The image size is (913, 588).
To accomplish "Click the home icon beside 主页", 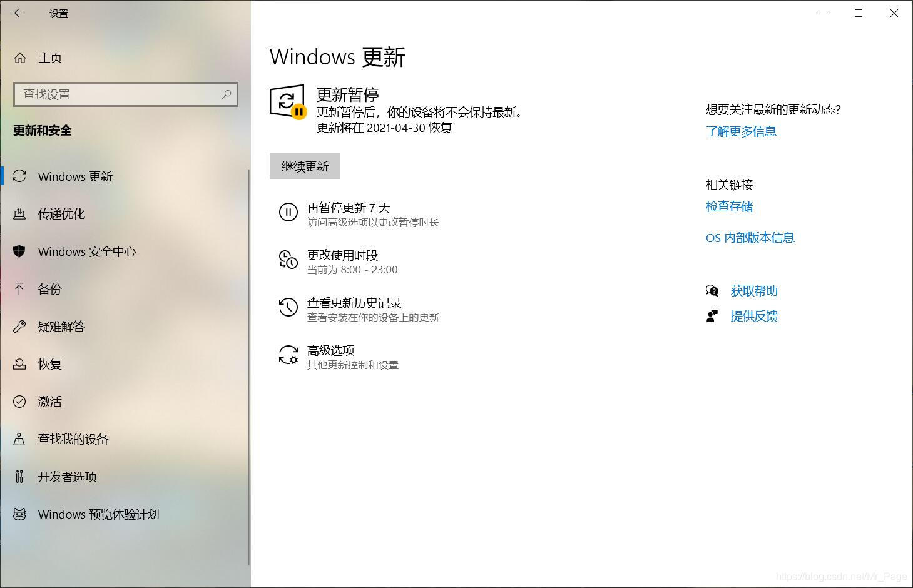I will click(20, 58).
